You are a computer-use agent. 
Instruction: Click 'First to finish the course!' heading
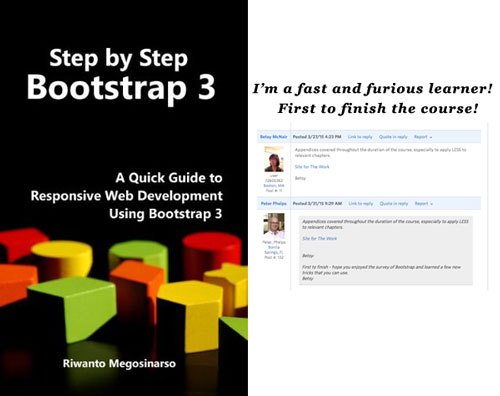[x=378, y=108]
